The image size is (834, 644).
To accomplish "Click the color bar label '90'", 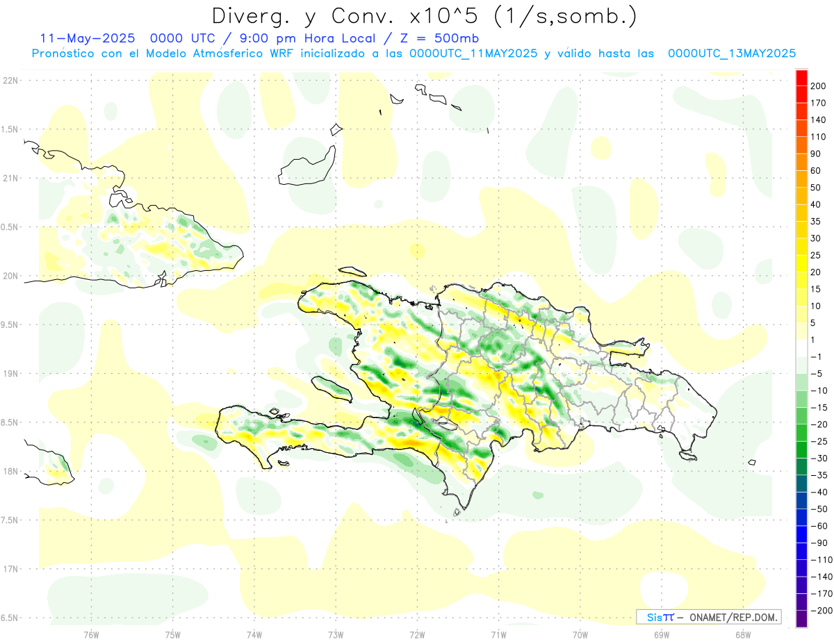I will point(816,154).
